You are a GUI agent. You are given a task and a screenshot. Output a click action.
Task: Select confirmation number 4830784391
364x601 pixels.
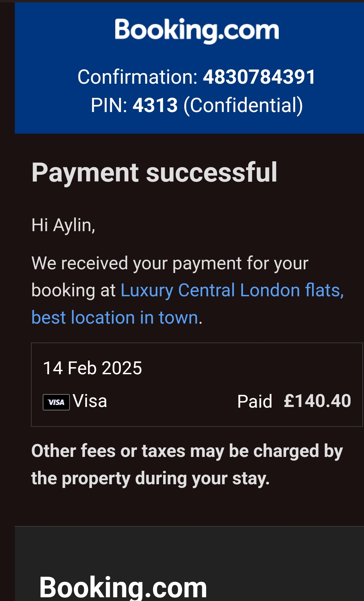[x=259, y=77]
